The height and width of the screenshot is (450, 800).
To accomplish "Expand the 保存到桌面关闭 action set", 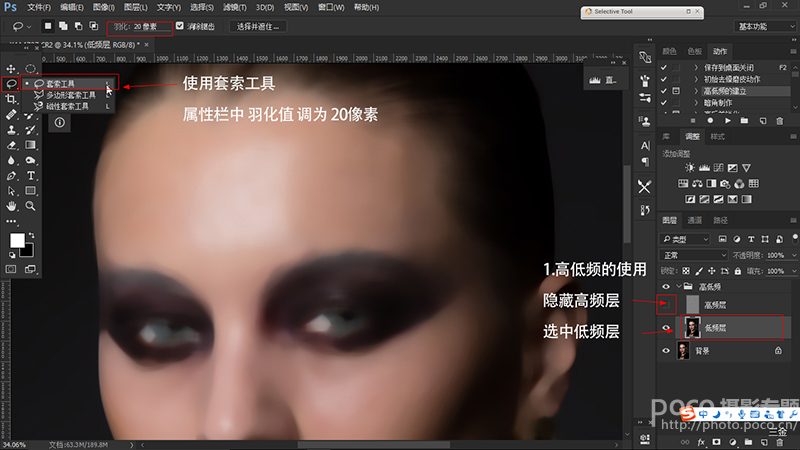I will 696,67.
